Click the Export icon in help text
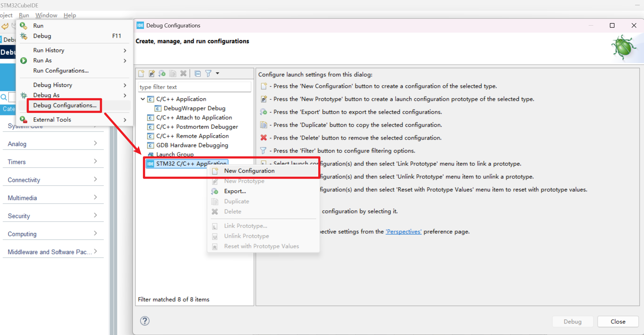The height and width of the screenshot is (335, 644). point(264,112)
